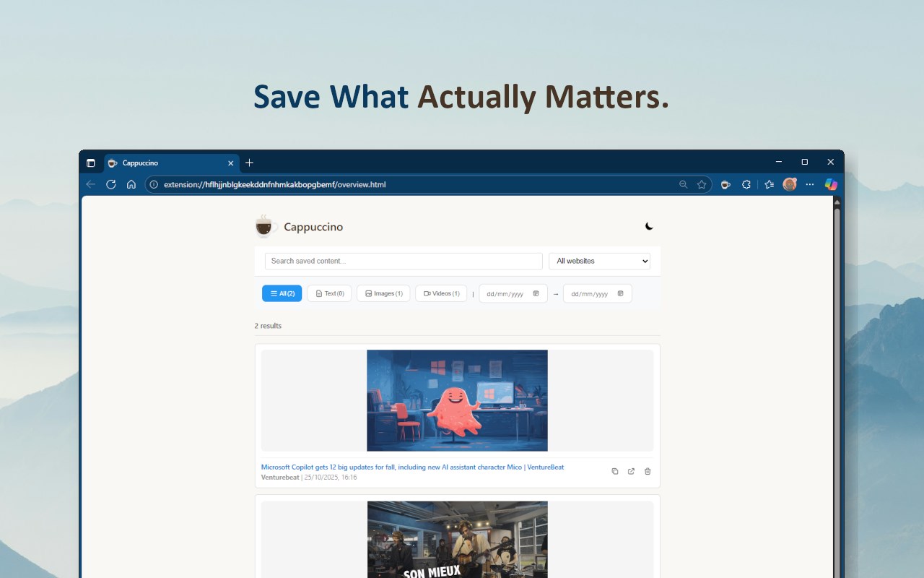
Task: Click the Cappuccino heading text
Action: pos(313,227)
